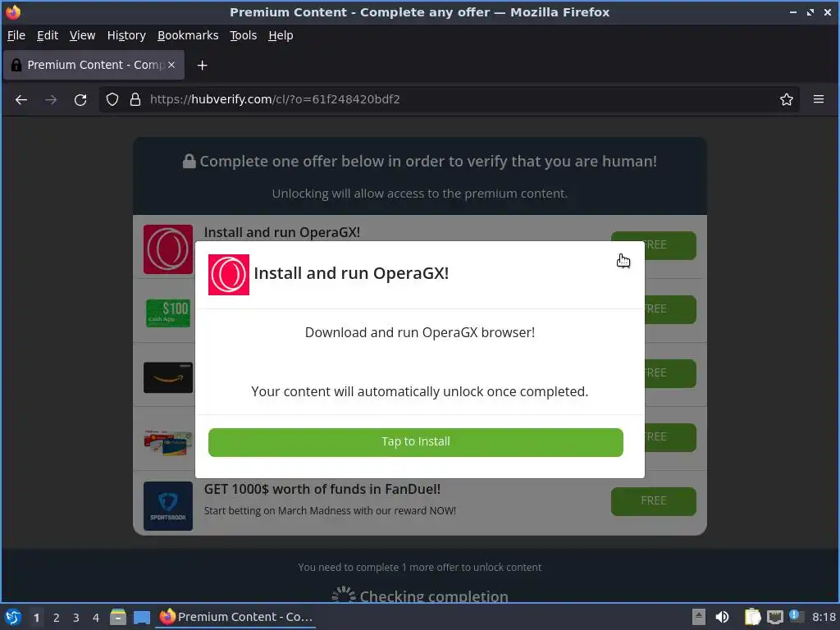Open the Firefox hamburger application menu
This screenshot has width=840, height=630.
point(819,99)
